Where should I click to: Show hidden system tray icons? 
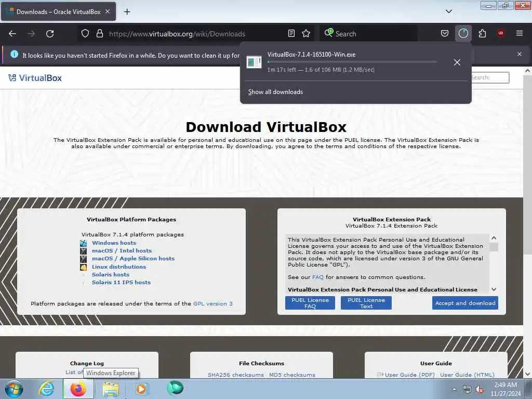click(x=454, y=390)
